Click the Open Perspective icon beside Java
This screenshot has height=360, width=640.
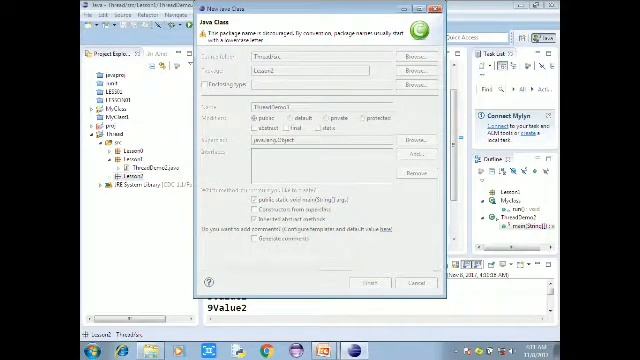point(522,38)
